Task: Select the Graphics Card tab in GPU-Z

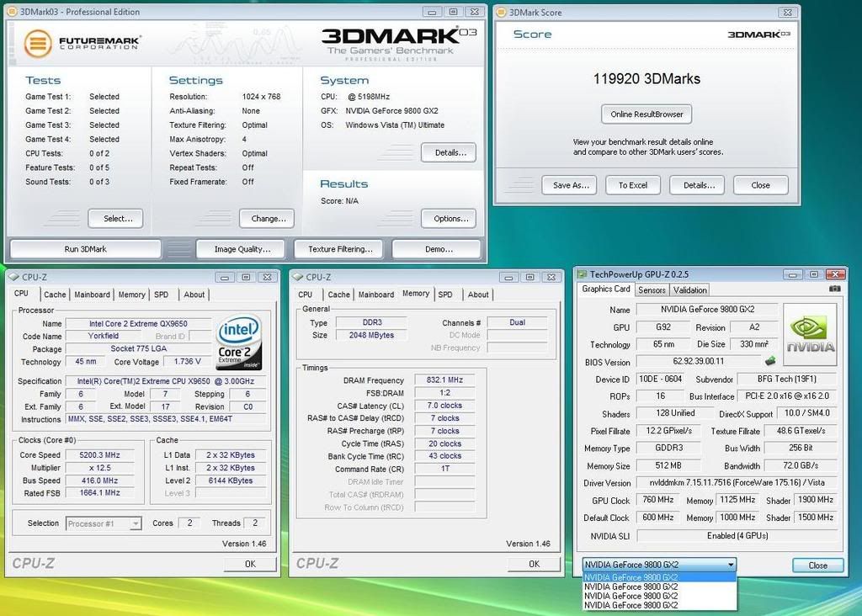Action: (606, 289)
